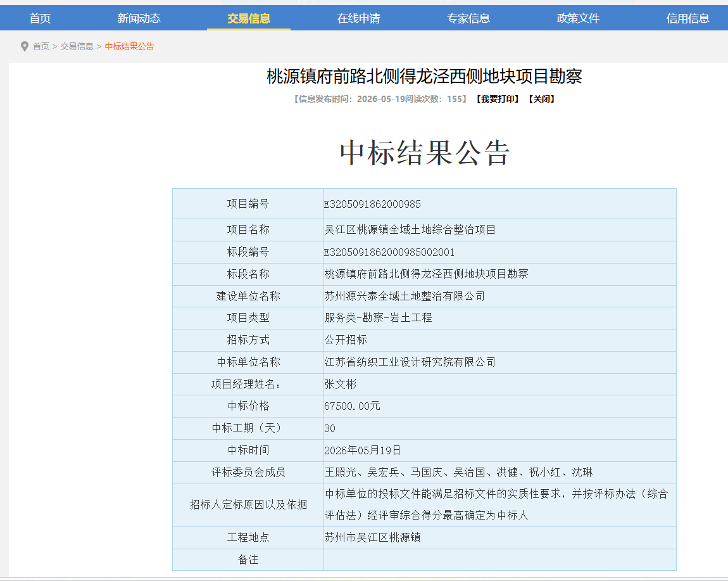
Task: Select section number E3205091862000985002001
Action: (x=389, y=252)
